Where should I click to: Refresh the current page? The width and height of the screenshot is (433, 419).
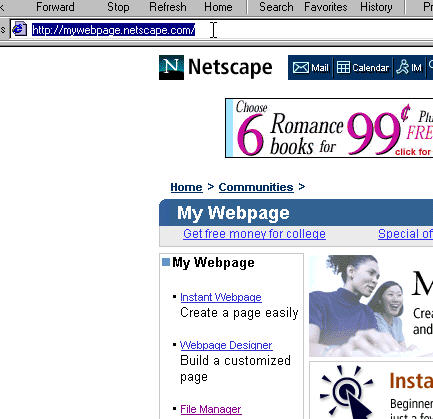point(168,7)
